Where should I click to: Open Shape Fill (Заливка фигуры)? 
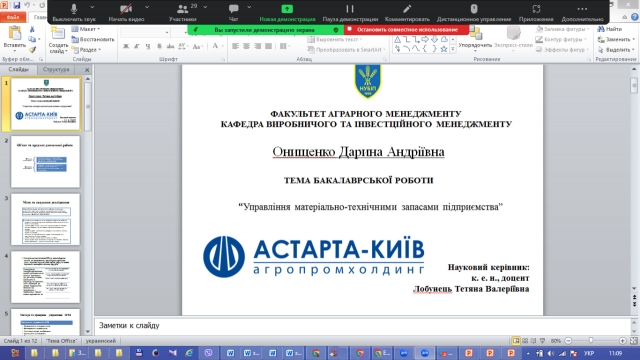point(562,29)
